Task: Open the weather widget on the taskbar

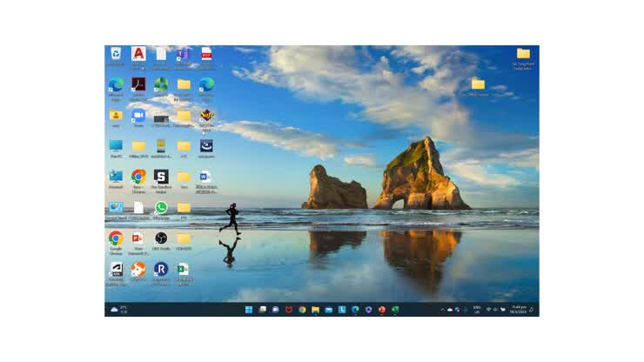Action: point(118,310)
